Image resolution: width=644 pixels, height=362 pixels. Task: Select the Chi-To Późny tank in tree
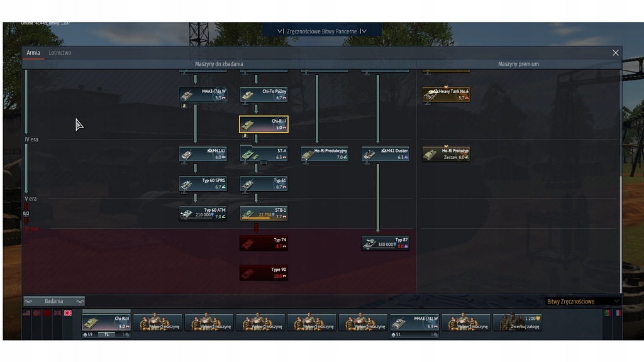point(264,94)
